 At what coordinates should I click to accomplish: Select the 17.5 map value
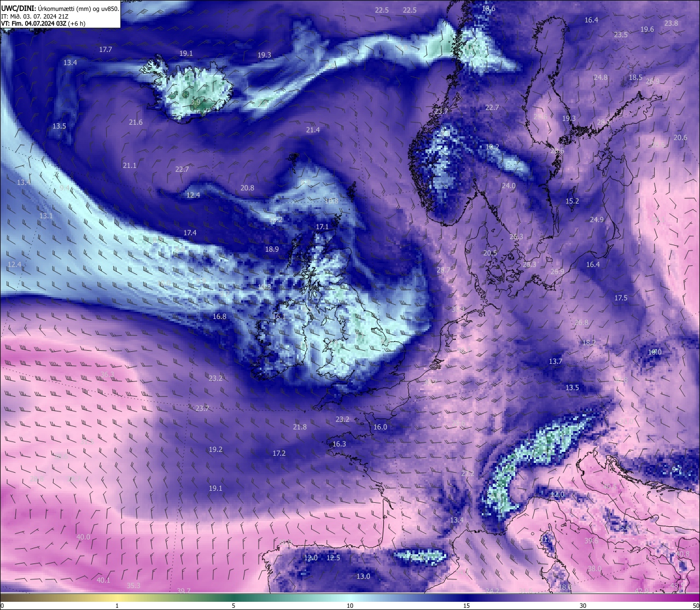(x=621, y=298)
